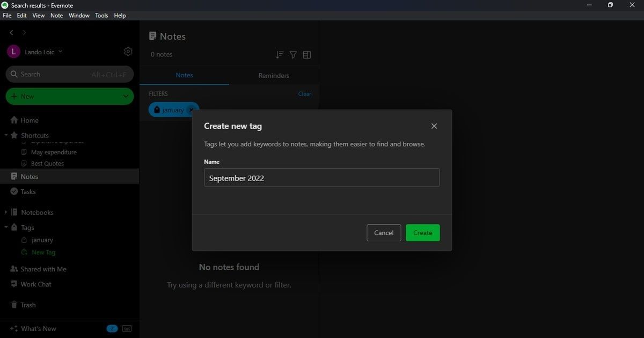The image size is (644, 338).
Task: Remove the january filter chip
Action: [192, 110]
